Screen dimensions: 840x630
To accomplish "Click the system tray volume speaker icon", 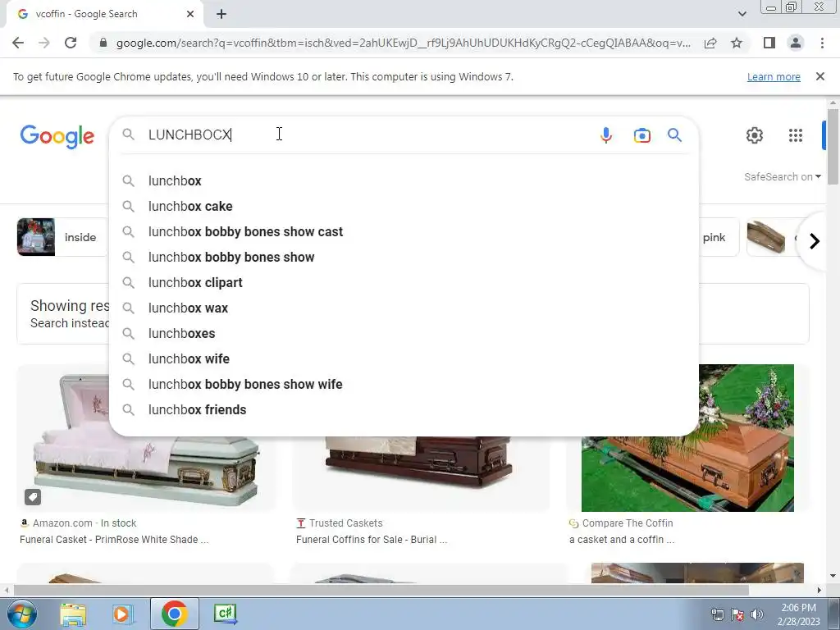I will pos(757,614).
